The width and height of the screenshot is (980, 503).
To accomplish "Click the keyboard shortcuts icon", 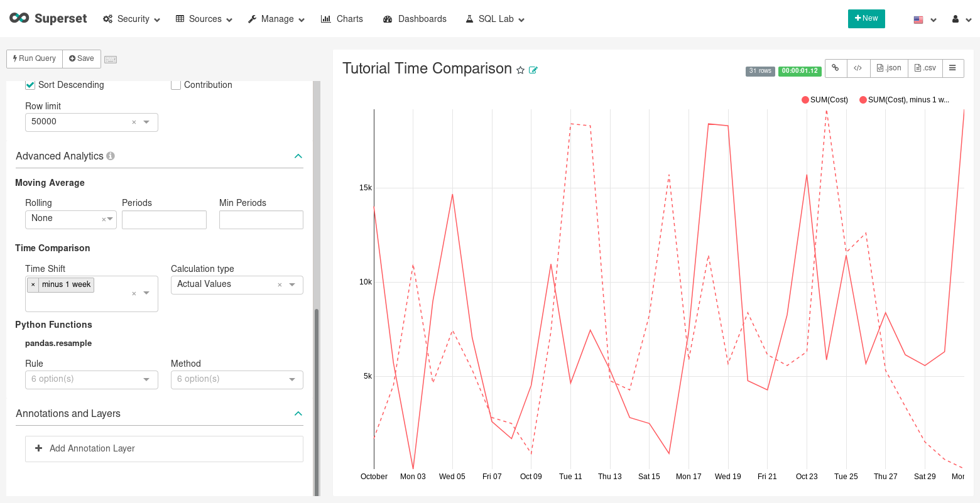I will [111, 59].
